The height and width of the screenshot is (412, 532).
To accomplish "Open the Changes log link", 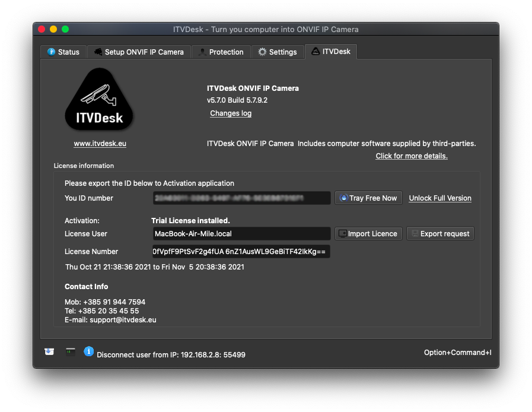I will (x=230, y=113).
